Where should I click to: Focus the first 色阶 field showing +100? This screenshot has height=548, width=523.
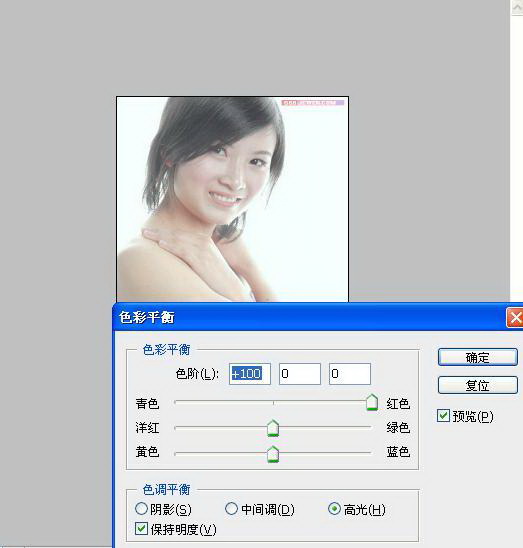click(x=250, y=374)
